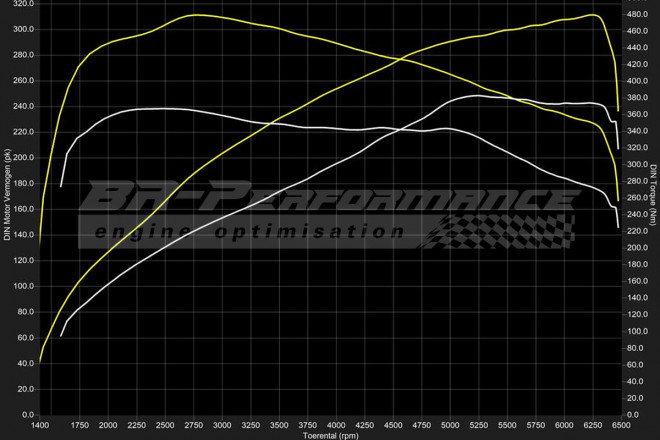Select the "Toerental (rpm)" x-axis title
Screen dimensions: 660x440
(x=329, y=435)
